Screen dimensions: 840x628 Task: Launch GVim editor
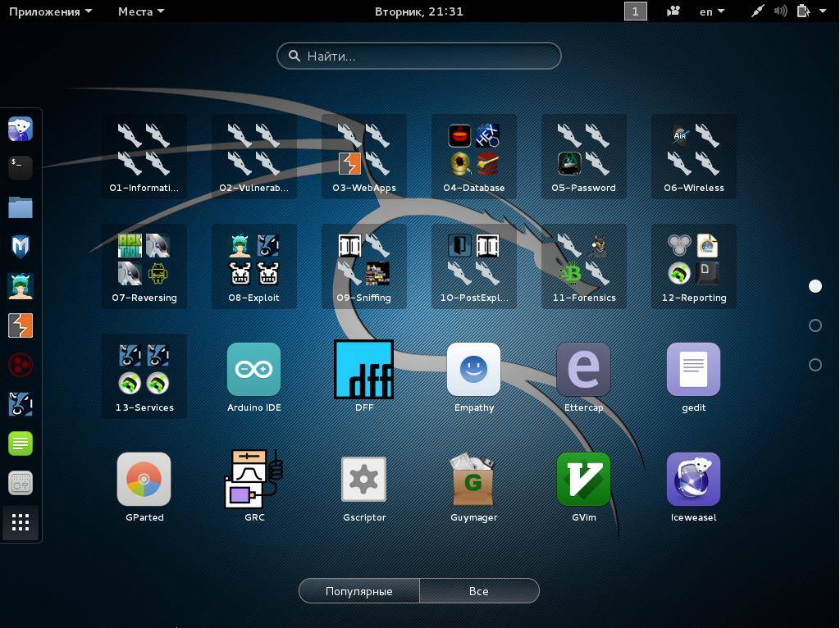(583, 485)
